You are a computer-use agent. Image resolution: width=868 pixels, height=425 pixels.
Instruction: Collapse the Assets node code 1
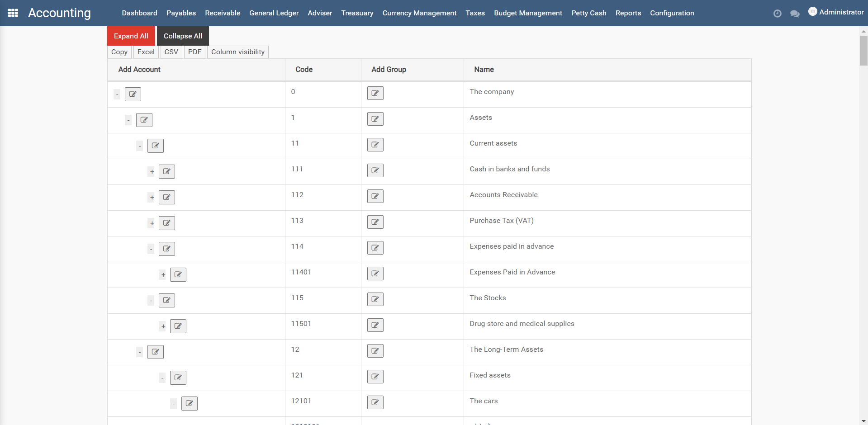[128, 120]
